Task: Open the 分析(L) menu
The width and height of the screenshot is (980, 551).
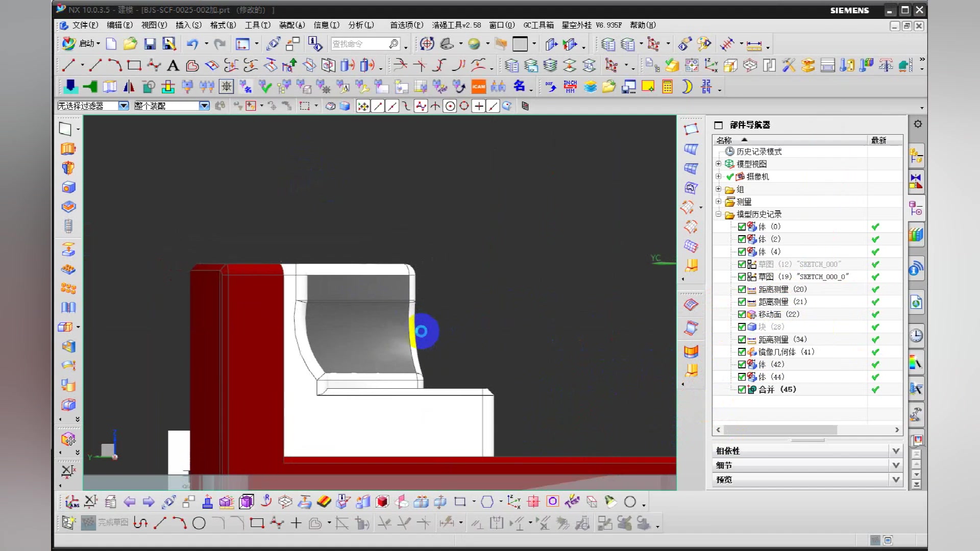Action: pos(361,25)
